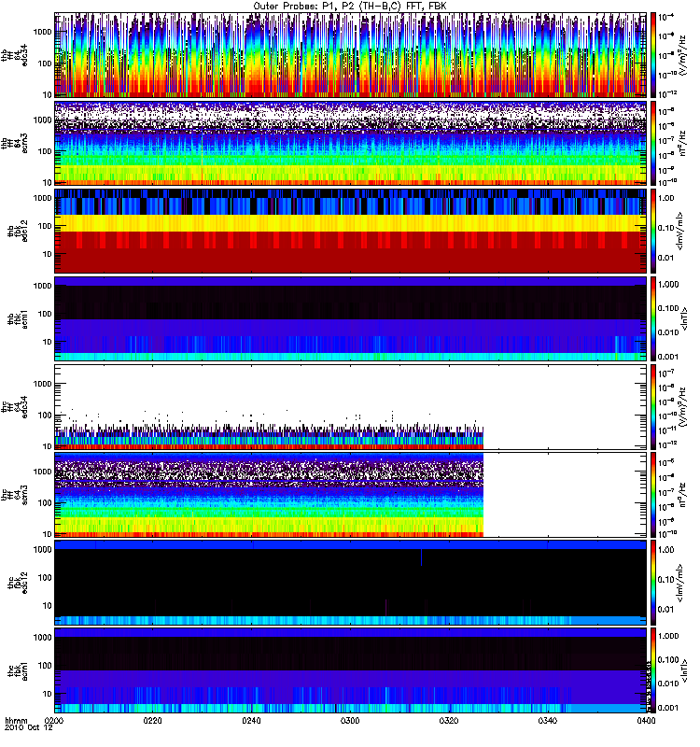This screenshot has width=700, height=747.
Task: Click the color bar of the thc fbk edc12 panel
Action: pyautogui.click(x=653, y=582)
